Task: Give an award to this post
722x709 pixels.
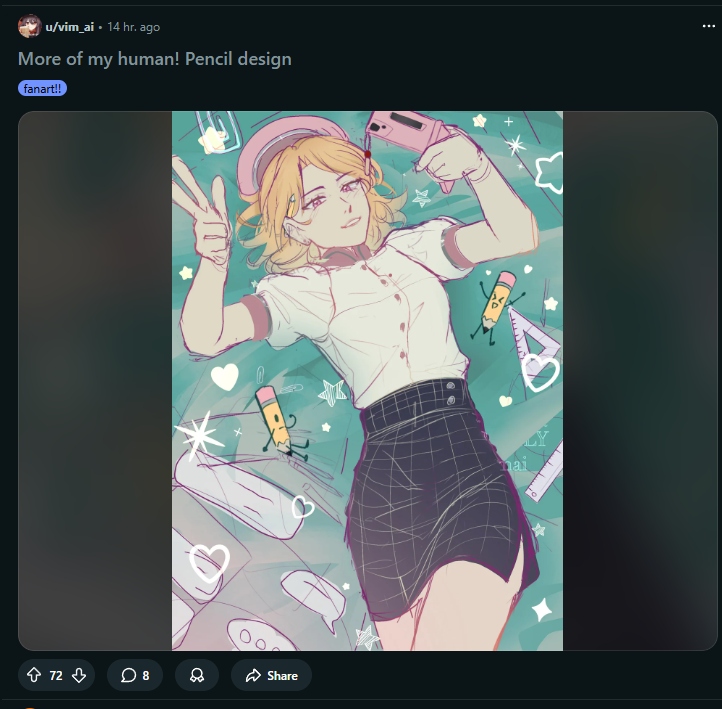Action: 197,676
